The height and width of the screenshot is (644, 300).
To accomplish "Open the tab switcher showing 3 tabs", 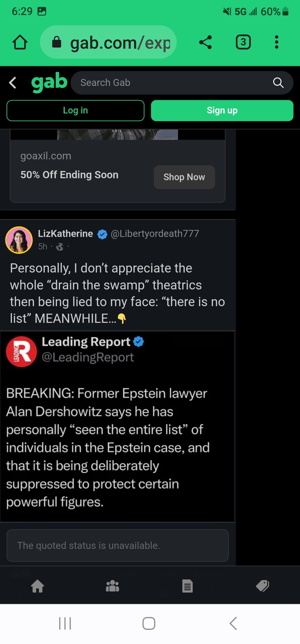I will point(243,42).
